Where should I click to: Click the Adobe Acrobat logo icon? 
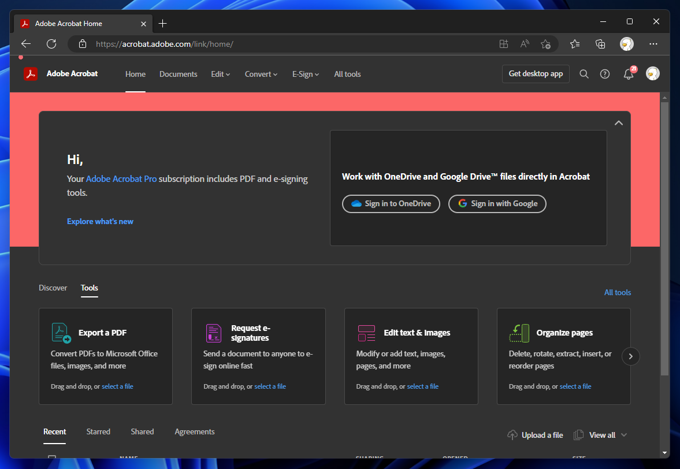pos(30,74)
